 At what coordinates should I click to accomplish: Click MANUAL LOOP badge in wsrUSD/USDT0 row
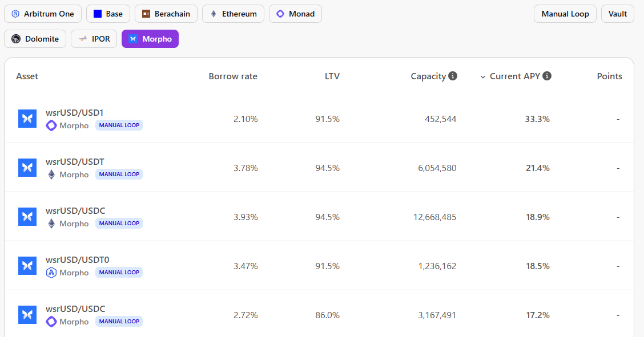(119, 272)
